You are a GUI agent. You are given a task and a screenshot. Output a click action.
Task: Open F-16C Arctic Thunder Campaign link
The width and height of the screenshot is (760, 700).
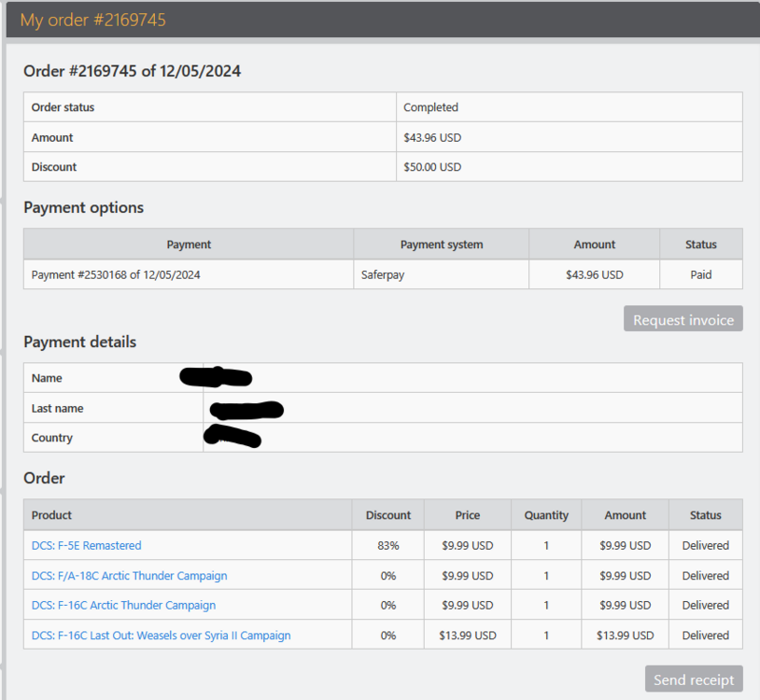click(123, 605)
